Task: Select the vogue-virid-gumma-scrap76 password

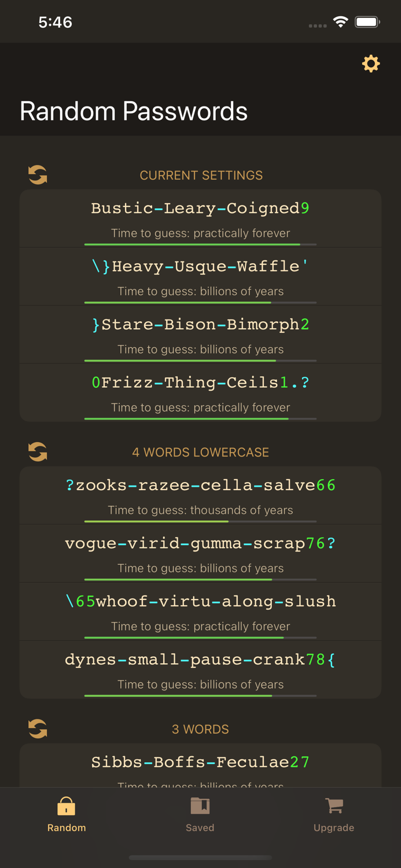Action: click(200, 543)
